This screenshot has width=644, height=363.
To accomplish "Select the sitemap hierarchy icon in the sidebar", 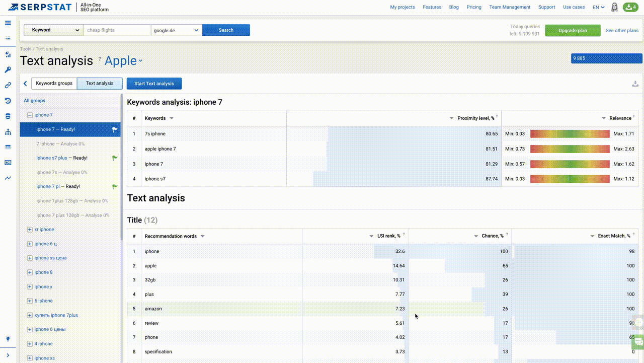I will coord(8,132).
